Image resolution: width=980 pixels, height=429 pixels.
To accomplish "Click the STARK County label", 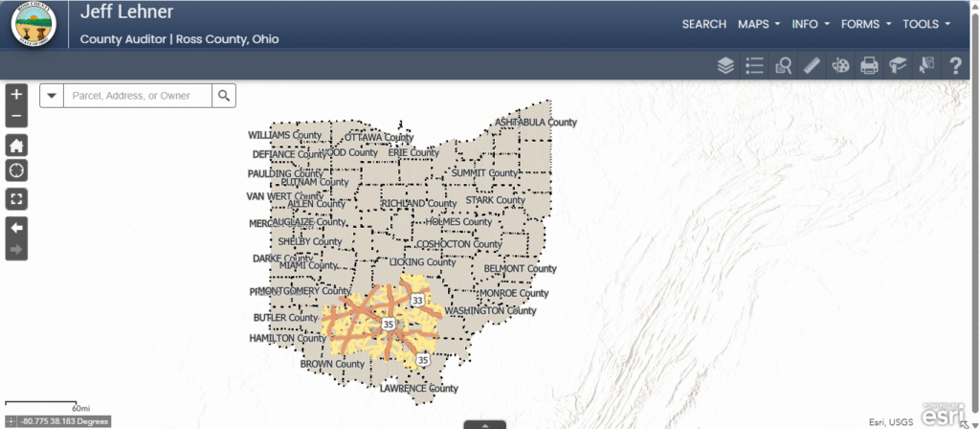I will point(495,200).
